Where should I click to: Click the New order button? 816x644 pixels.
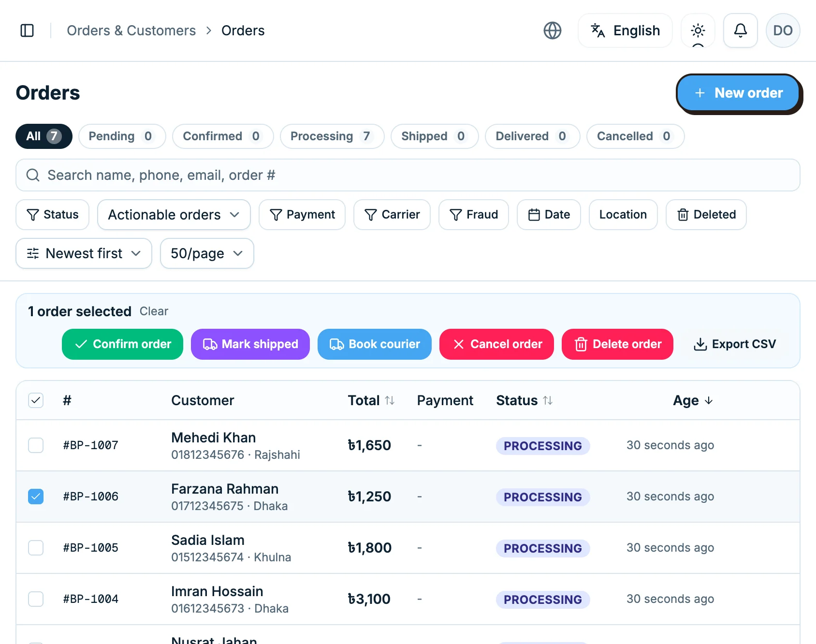(738, 93)
